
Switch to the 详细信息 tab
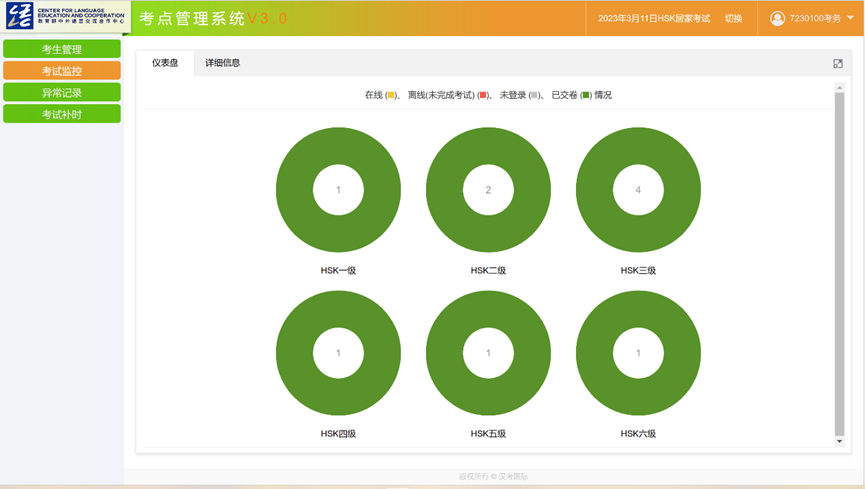point(222,63)
